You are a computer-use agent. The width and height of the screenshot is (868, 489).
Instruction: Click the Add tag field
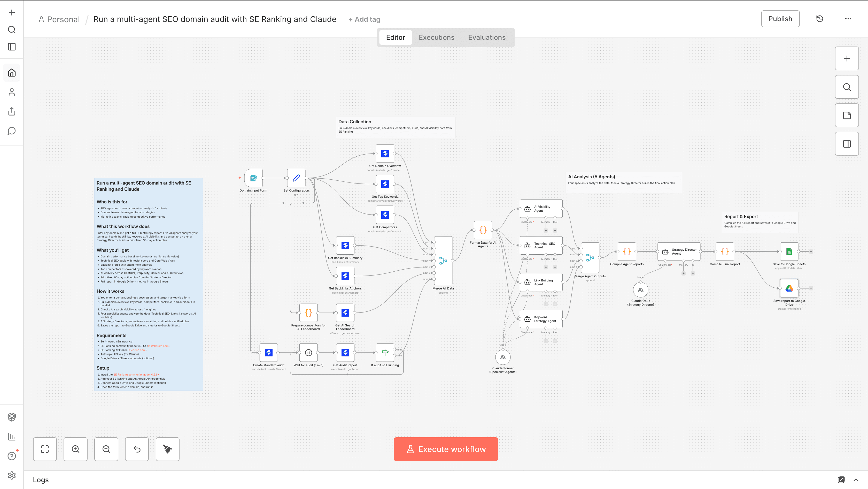[x=364, y=20]
